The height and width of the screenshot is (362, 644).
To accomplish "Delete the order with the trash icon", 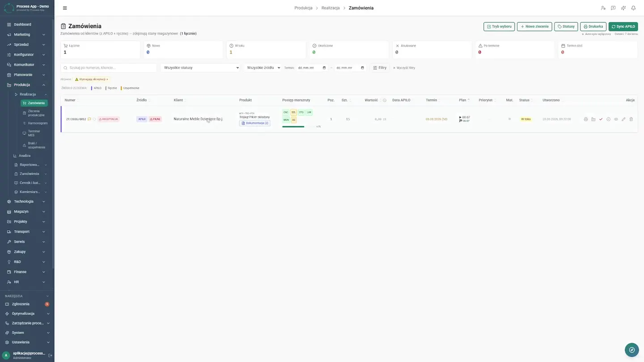I will click(x=631, y=119).
